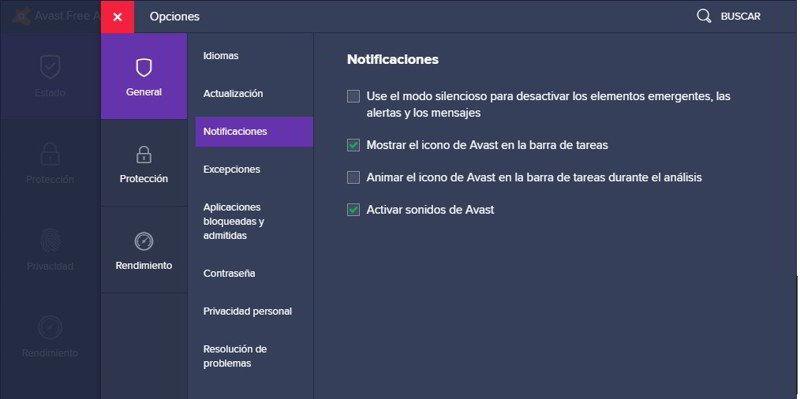Uncheck Activar sonidos de Avast
800x399 pixels.
click(353, 210)
